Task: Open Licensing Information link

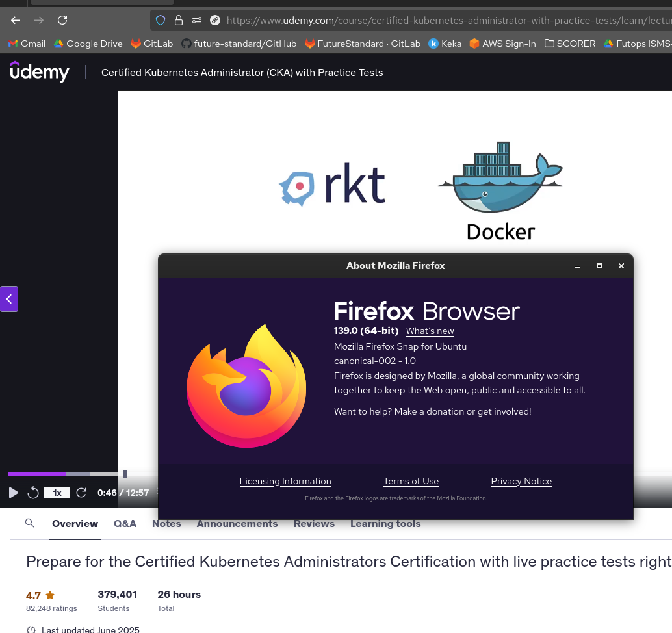Action: (285, 481)
